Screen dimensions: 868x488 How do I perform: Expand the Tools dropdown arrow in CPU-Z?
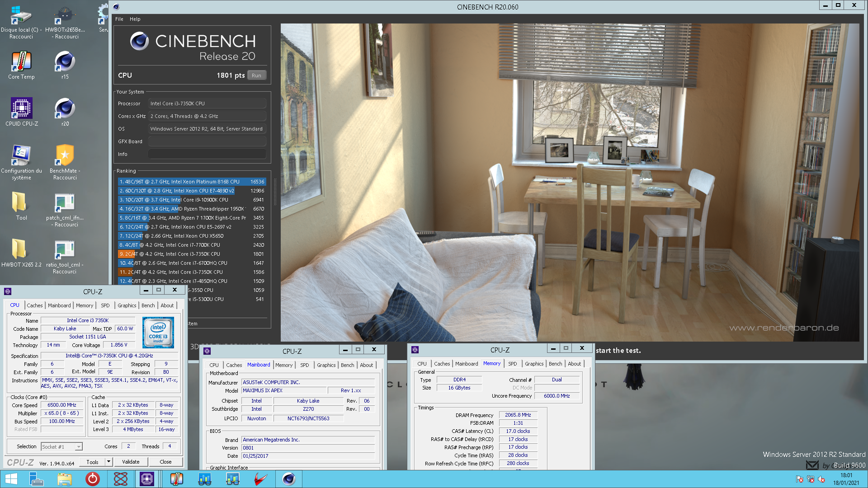108,462
